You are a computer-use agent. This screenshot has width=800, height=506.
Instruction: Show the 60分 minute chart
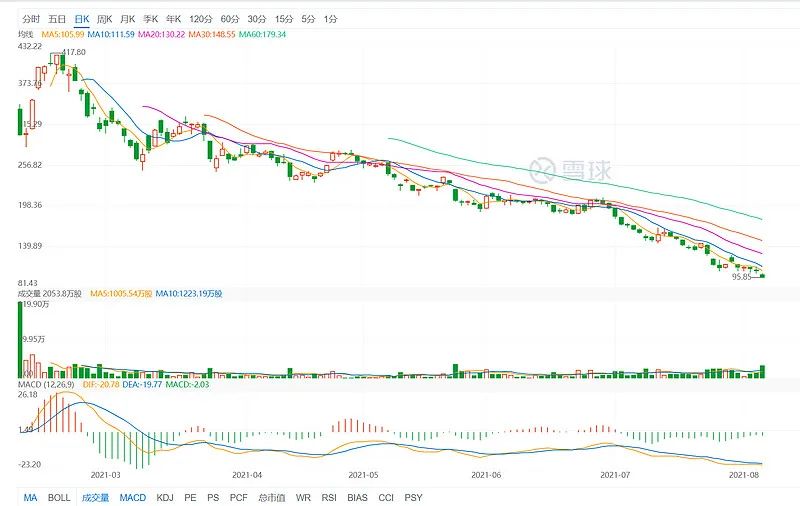coord(230,19)
